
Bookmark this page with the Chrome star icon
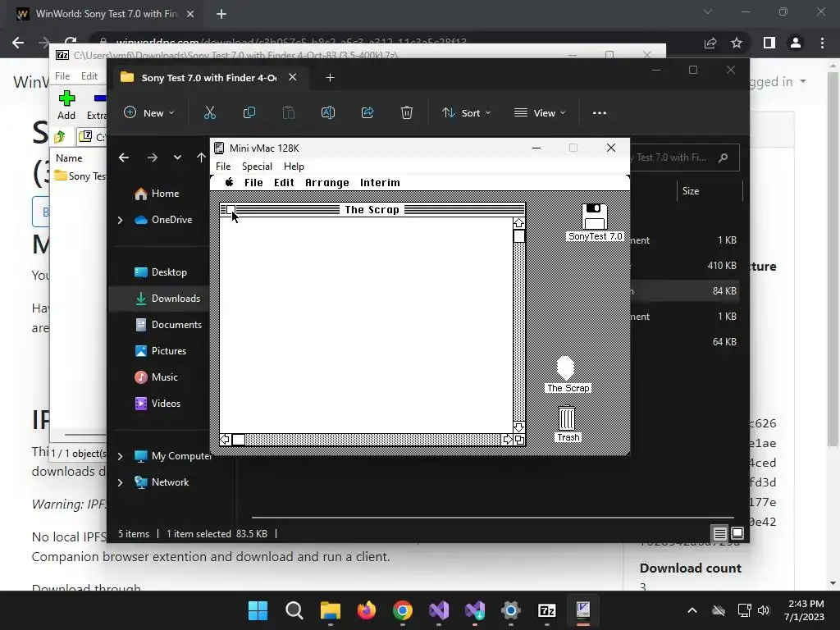(x=737, y=43)
